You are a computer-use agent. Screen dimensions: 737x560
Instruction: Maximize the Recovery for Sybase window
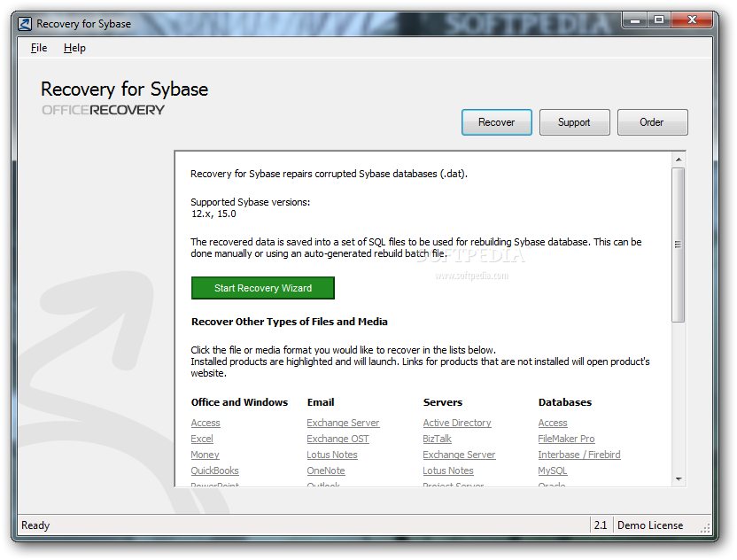659,20
